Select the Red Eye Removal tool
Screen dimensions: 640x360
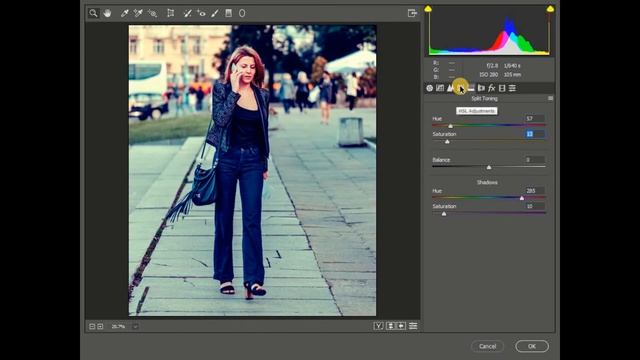tap(201, 13)
